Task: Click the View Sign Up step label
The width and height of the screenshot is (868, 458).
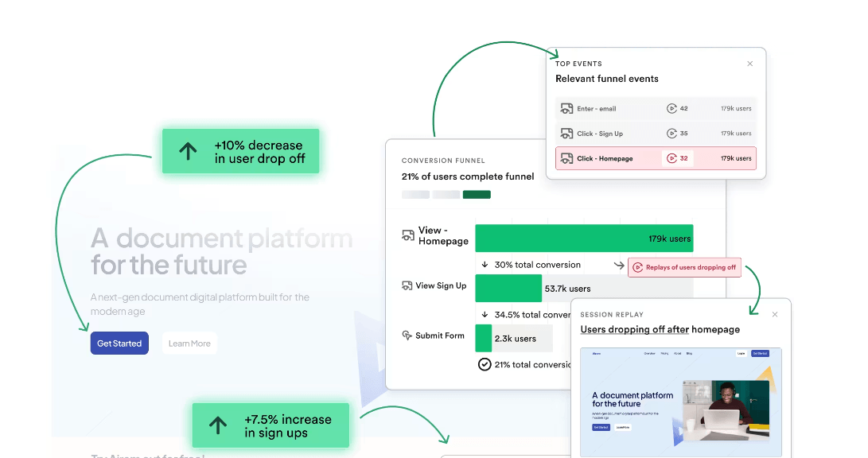Action: pyautogui.click(x=442, y=285)
